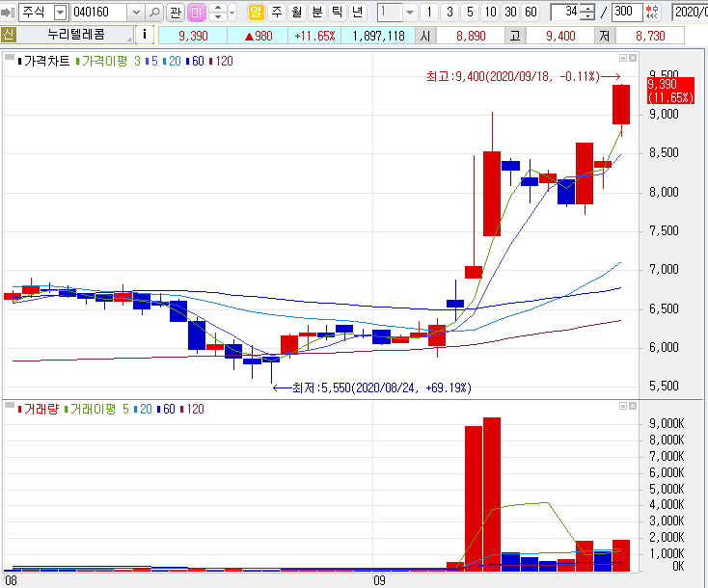The width and height of the screenshot is (708, 588).
Task: Select the 주 weekly chart period
Action: 276,12
